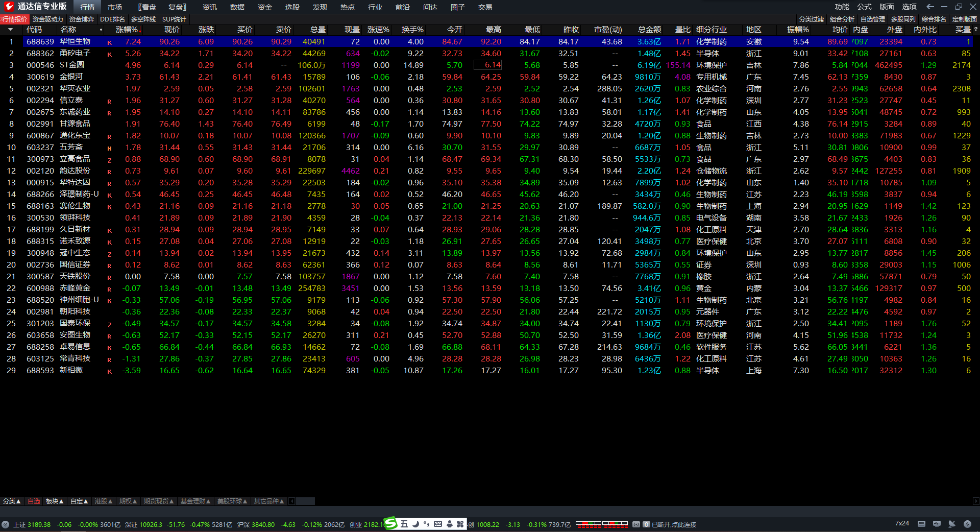980x532 pixels.
Task: Expand the 自定 bottom tab menu
Action: (79, 501)
